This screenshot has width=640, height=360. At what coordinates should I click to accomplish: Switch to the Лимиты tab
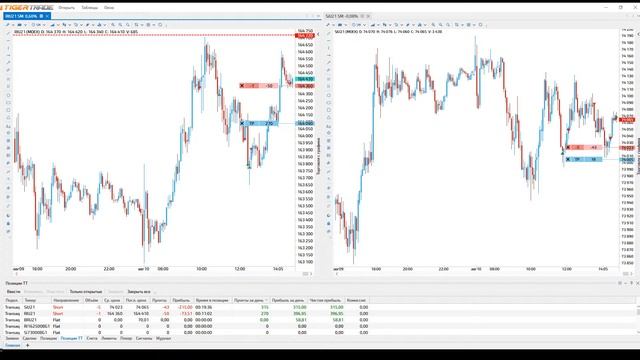[109, 338]
